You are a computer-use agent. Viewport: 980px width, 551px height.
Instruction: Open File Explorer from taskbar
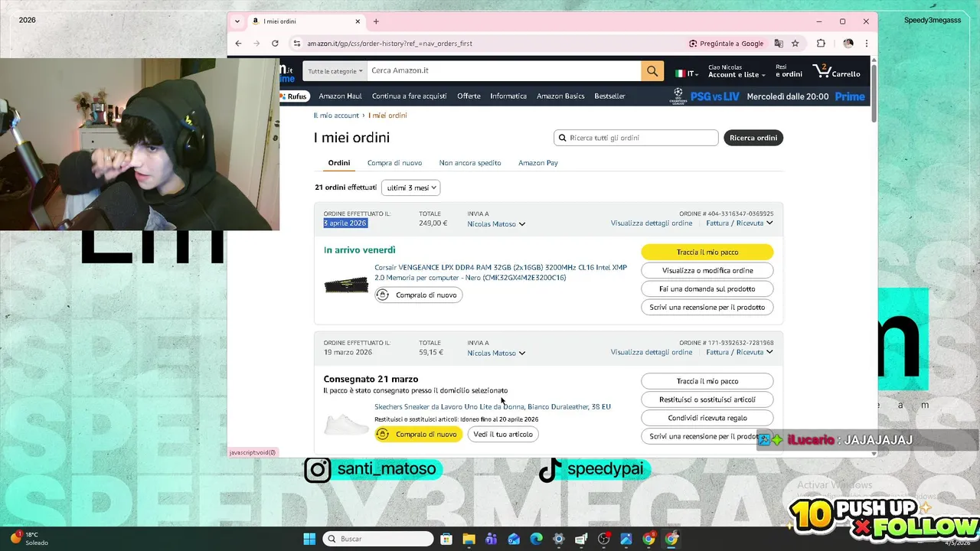tap(469, 539)
